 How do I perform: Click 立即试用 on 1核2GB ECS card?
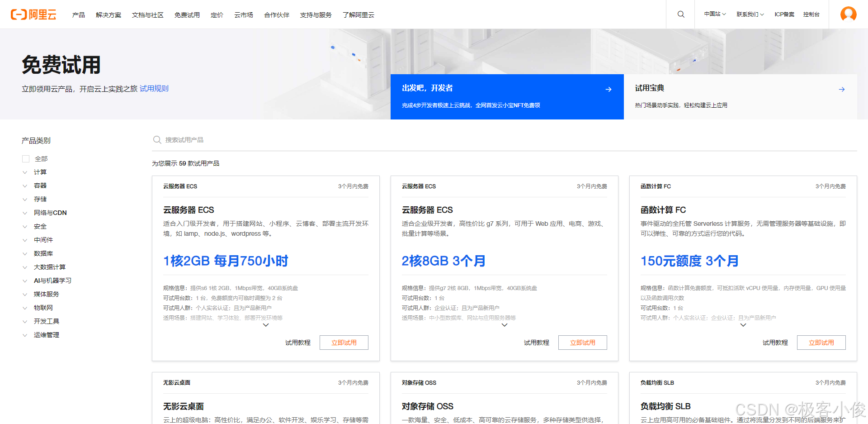point(344,343)
